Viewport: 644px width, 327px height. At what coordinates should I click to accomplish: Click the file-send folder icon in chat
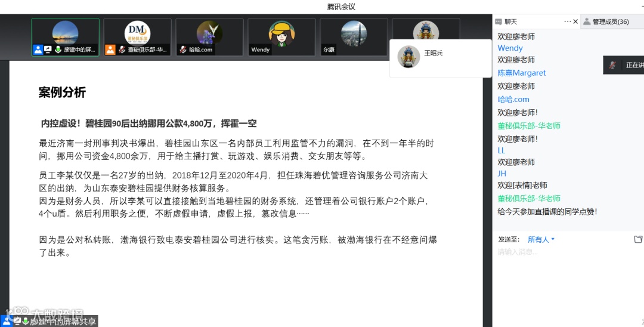638,239
